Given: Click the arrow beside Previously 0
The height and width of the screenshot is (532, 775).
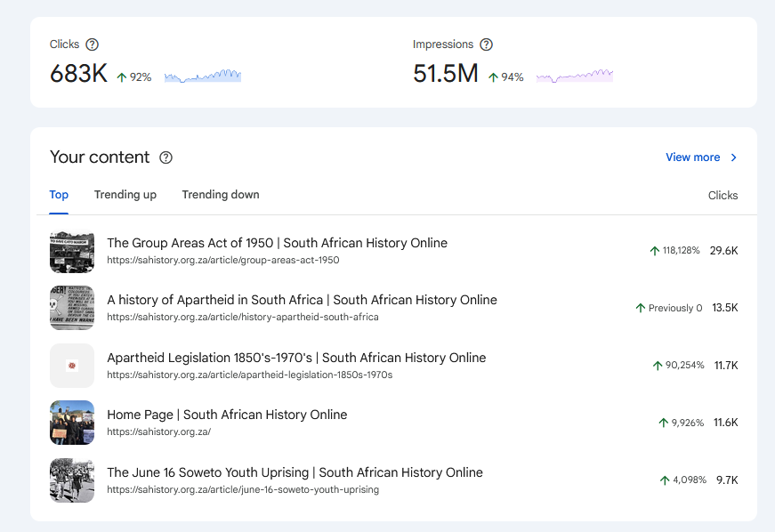Looking at the screenshot, I should tap(640, 308).
